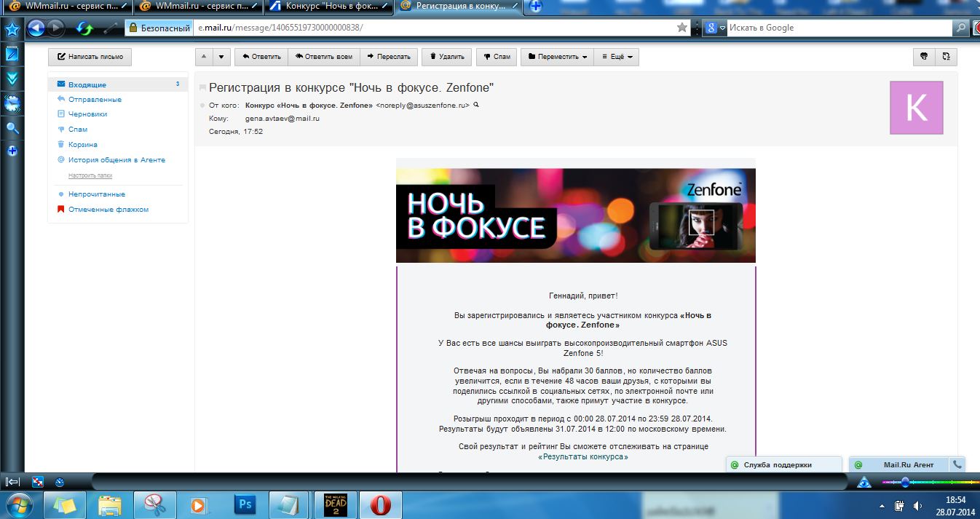Filter by Непрочитанные messages

click(97, 194)
